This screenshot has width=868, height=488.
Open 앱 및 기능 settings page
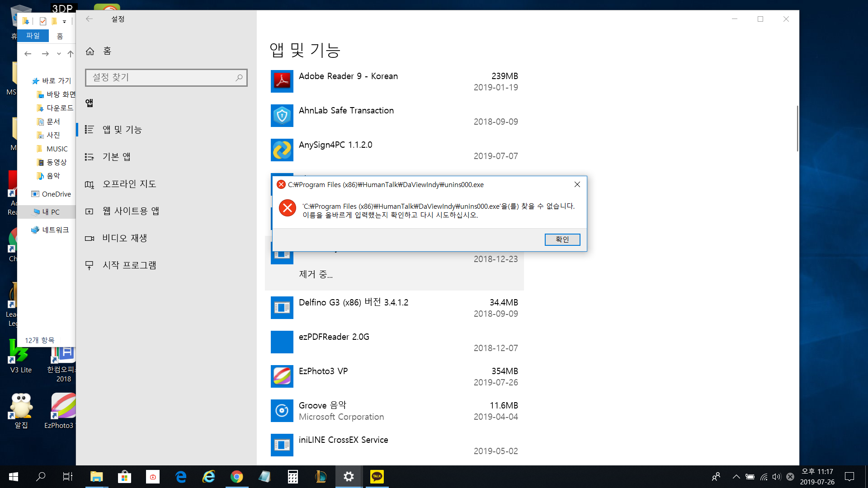pos(166,130)
